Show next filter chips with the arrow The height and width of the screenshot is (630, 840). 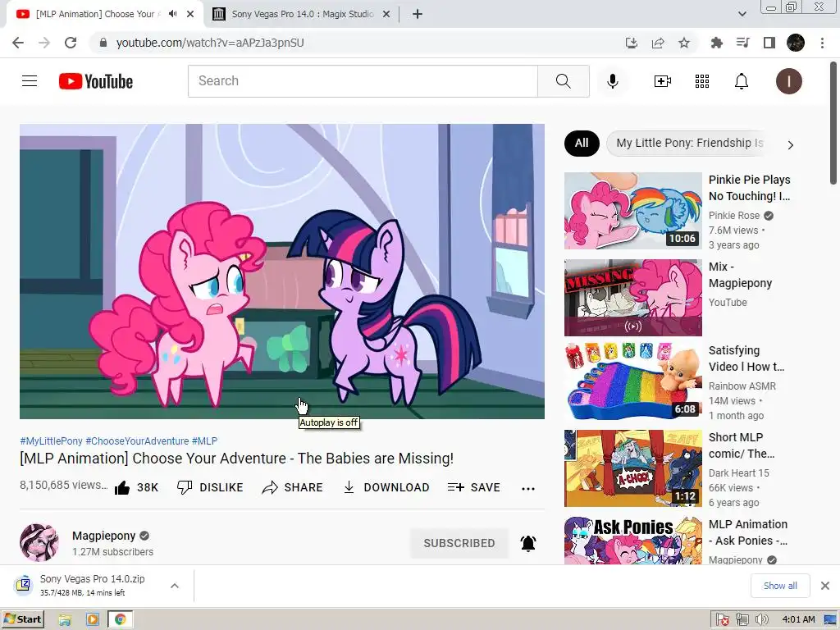[790, 144]
